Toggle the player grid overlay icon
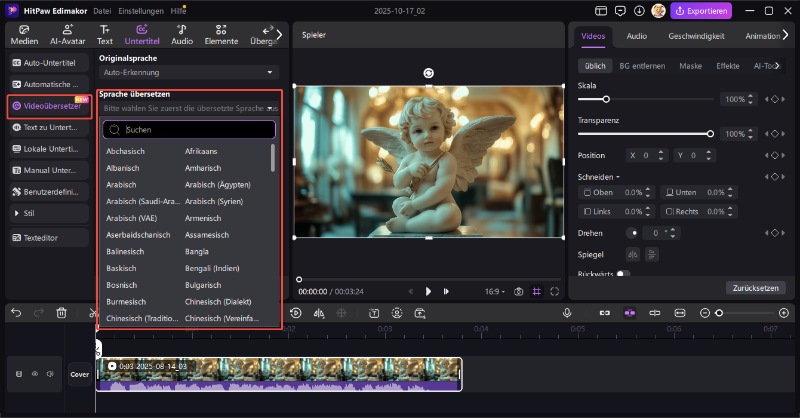 click(537, 291)
